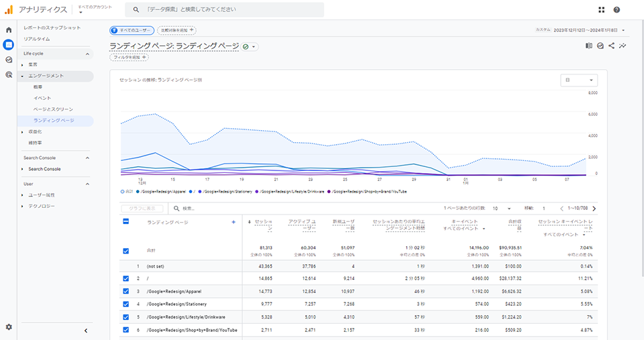The image size is (644, 340).
Task: Open Admin settings gear icon
Action: pyautogui.click(x=9, y=327)
